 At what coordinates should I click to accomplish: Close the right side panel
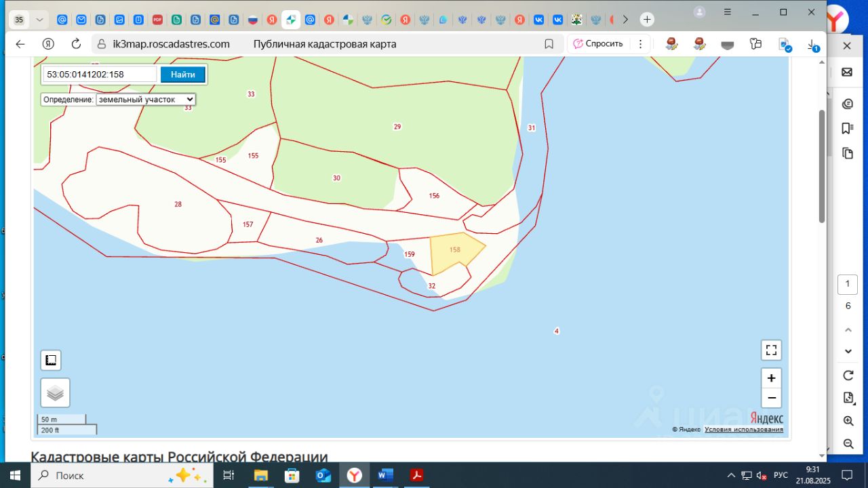click(x=847, y=46)
